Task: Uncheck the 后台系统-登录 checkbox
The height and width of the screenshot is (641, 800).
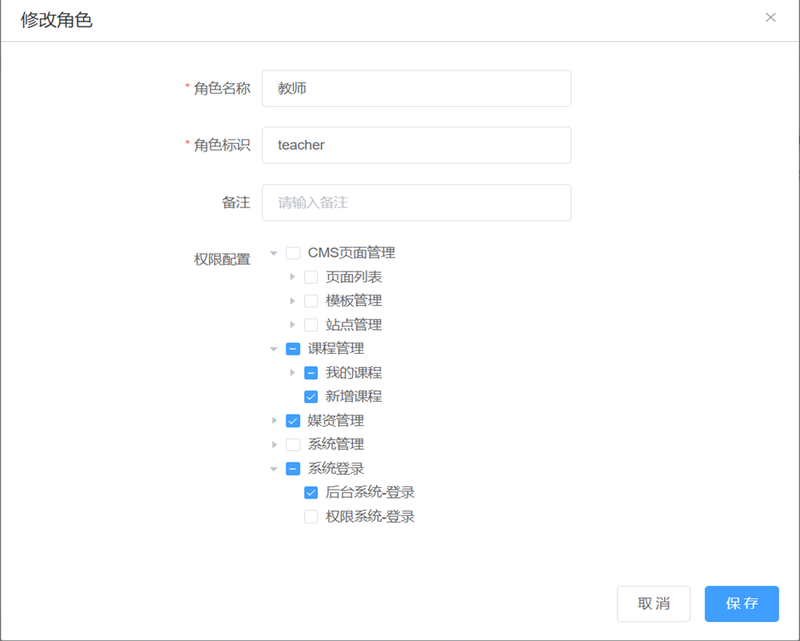Action: pos(311,492)
